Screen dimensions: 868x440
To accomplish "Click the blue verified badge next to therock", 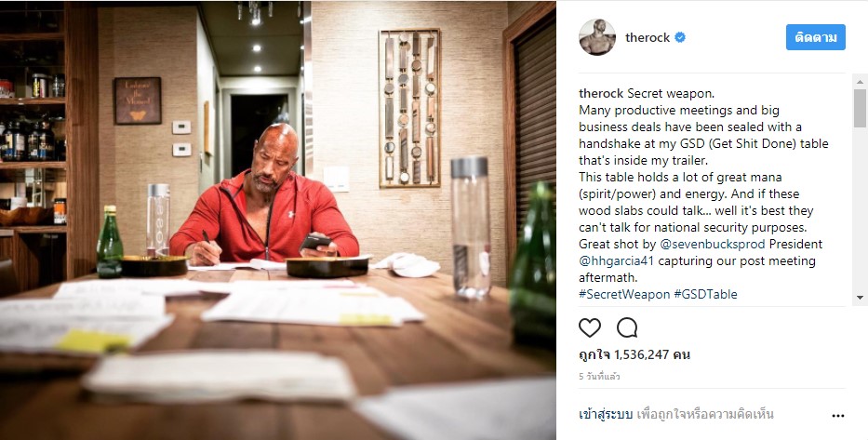I will [680, 37].
